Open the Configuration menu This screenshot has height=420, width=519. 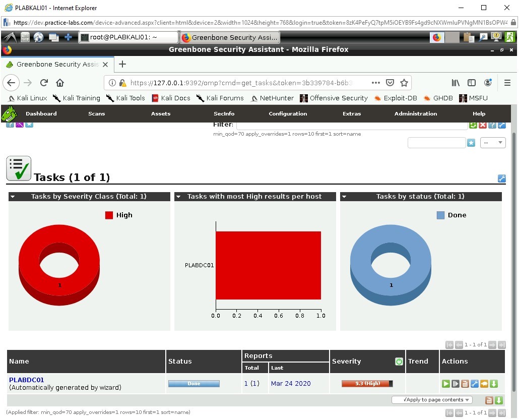tap(288, 113)
